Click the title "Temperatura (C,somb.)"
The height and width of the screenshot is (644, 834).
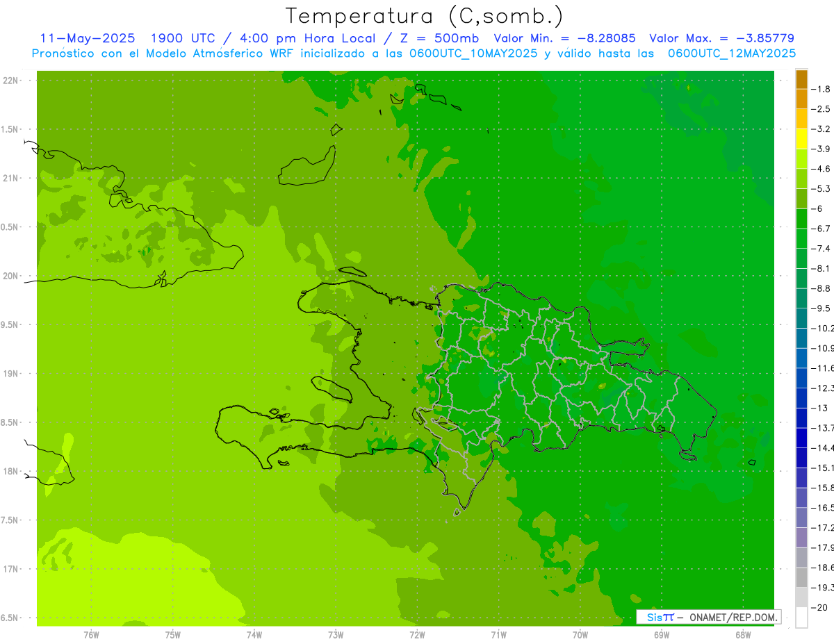[x=425, y=16]
